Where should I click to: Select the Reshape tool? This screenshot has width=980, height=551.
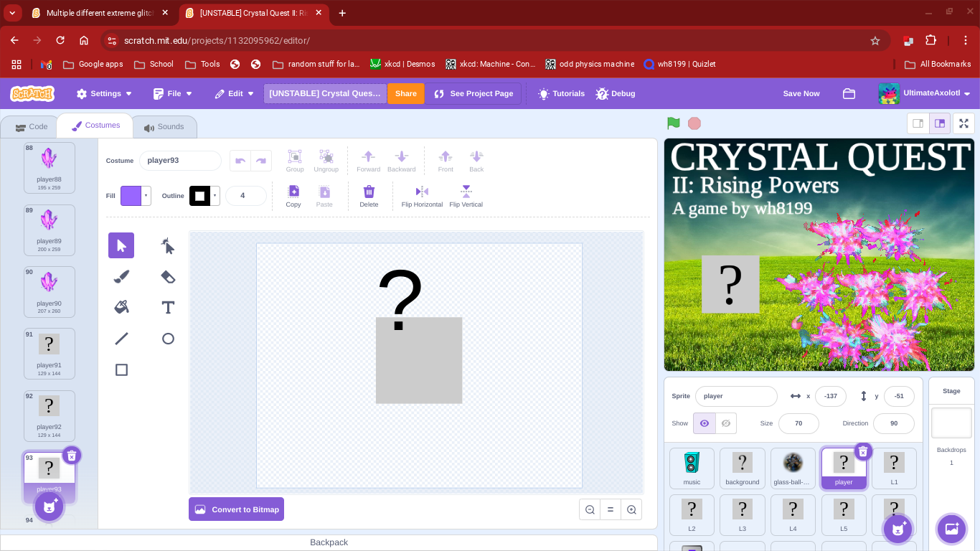click(x=168, y=246)
